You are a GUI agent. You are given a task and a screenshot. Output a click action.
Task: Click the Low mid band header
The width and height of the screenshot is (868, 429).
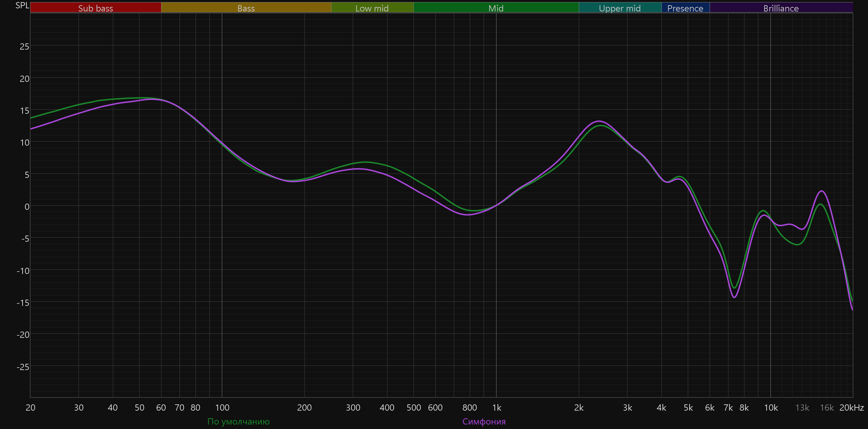click(372, 8)
